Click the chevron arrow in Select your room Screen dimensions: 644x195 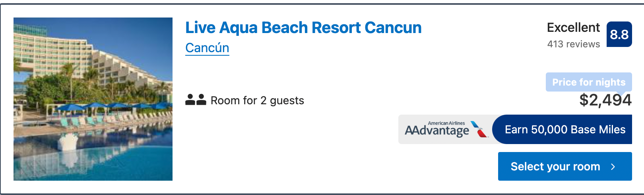[x=613, y=167]
